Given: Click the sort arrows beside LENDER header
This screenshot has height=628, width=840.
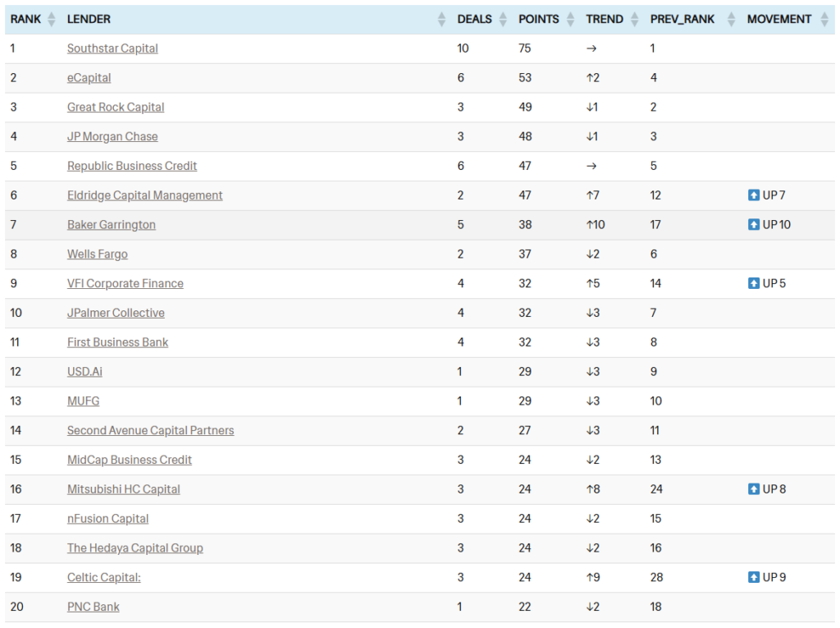Looking at the screenshot, I should point(441,20).
